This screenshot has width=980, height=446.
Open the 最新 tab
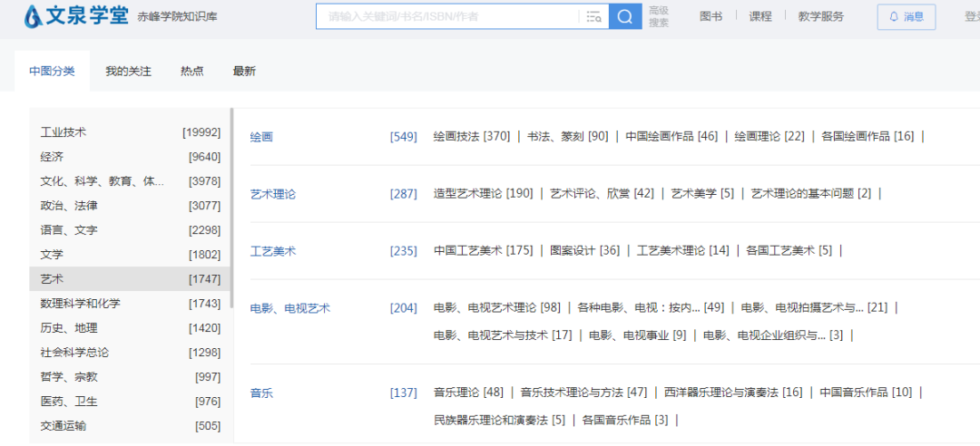tap(244, 71)
